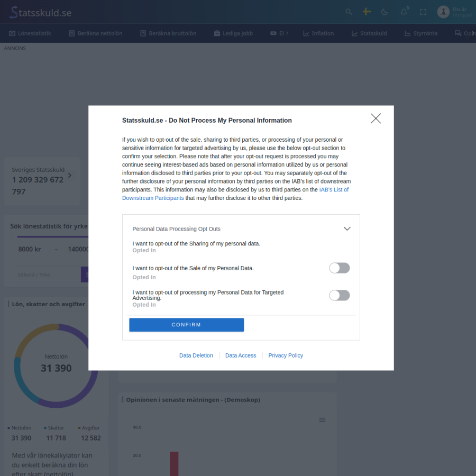Open Inflation menu item
The width and height of the screenshot is (476, 476).
(318, 33)
